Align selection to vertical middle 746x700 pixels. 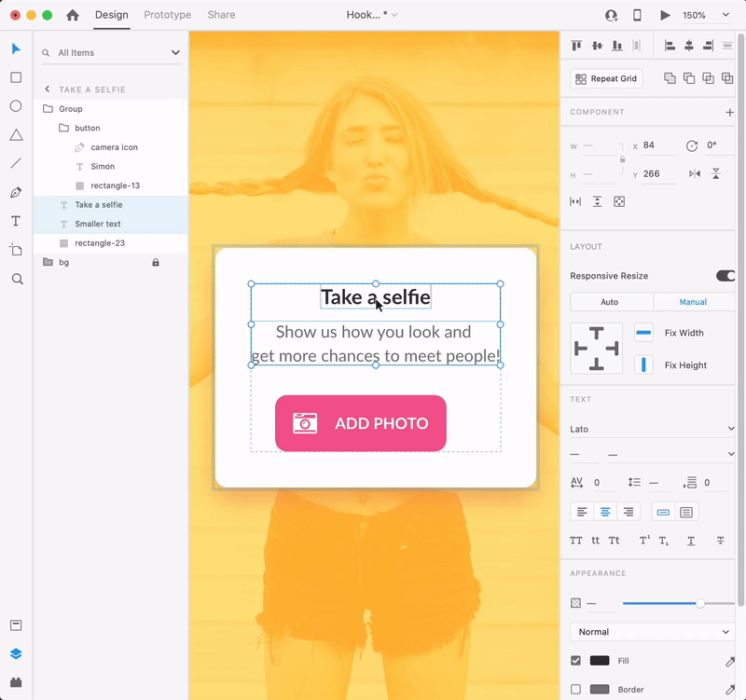597,46
